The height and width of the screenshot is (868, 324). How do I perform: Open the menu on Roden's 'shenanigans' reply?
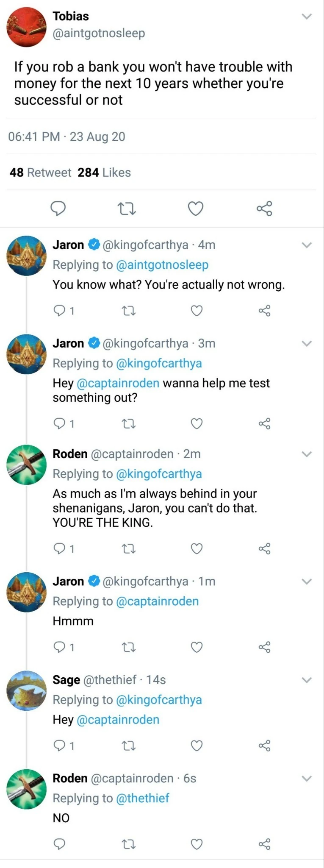(307, 454)
